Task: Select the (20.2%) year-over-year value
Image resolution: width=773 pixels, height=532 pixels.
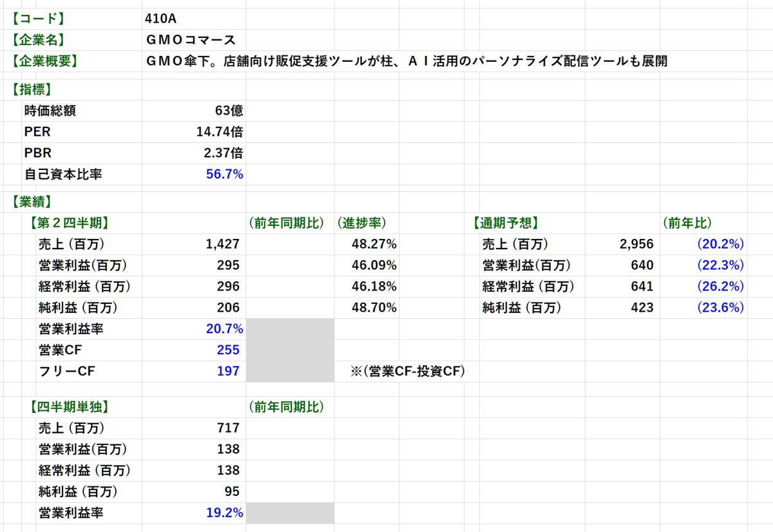Action: pyautogui.click(x=721, y=244)
